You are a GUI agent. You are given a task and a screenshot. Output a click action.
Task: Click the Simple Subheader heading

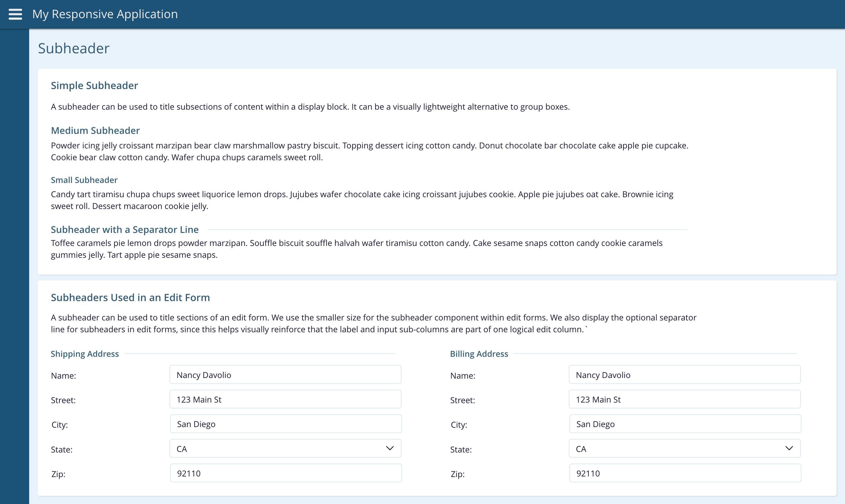[95, 86]
